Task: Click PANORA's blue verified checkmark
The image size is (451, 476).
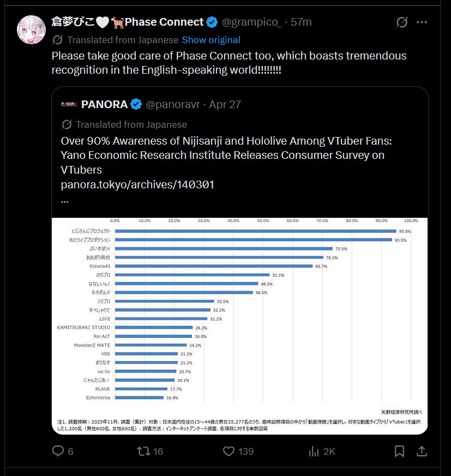Action: click(x=136, y=104)
